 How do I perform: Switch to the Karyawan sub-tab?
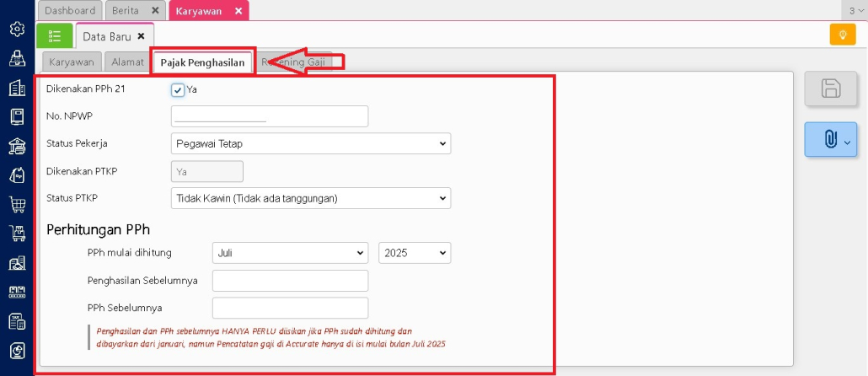pos(72,62)
